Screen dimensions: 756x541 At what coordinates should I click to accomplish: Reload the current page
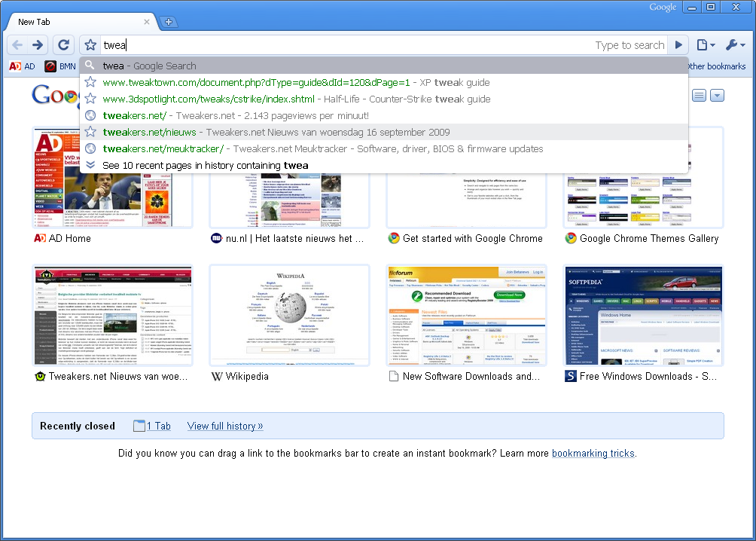63,45
